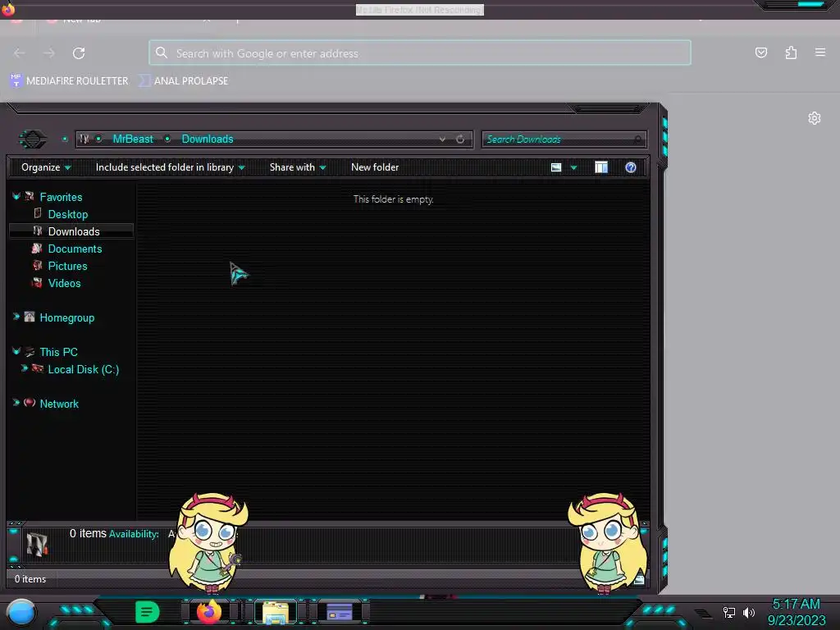Image resolution: width=840 pixels, height=630 pixels.
Task: Click the Availability label in details pane
Action: (x=134, y=533)
